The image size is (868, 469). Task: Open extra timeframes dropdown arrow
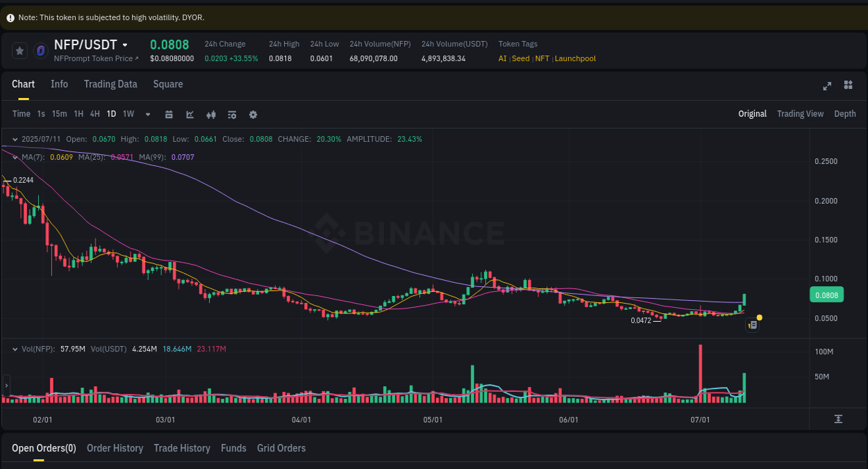pyautogui.click(x=147, y=114)
